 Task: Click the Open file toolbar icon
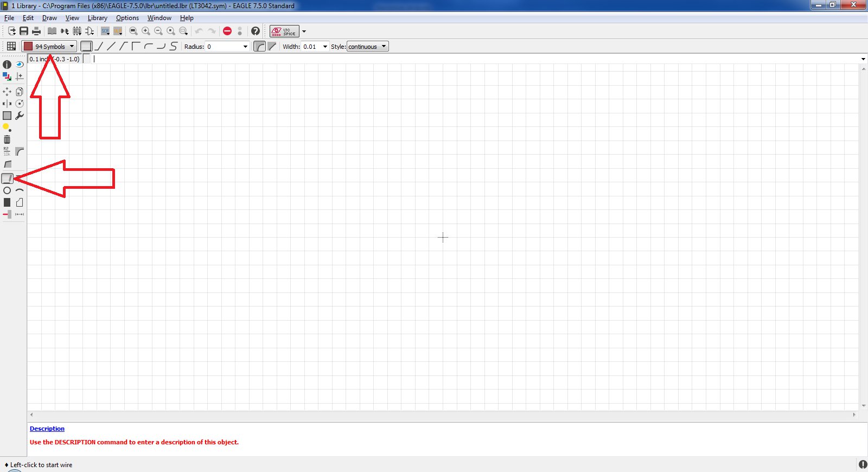coord(11,31)
